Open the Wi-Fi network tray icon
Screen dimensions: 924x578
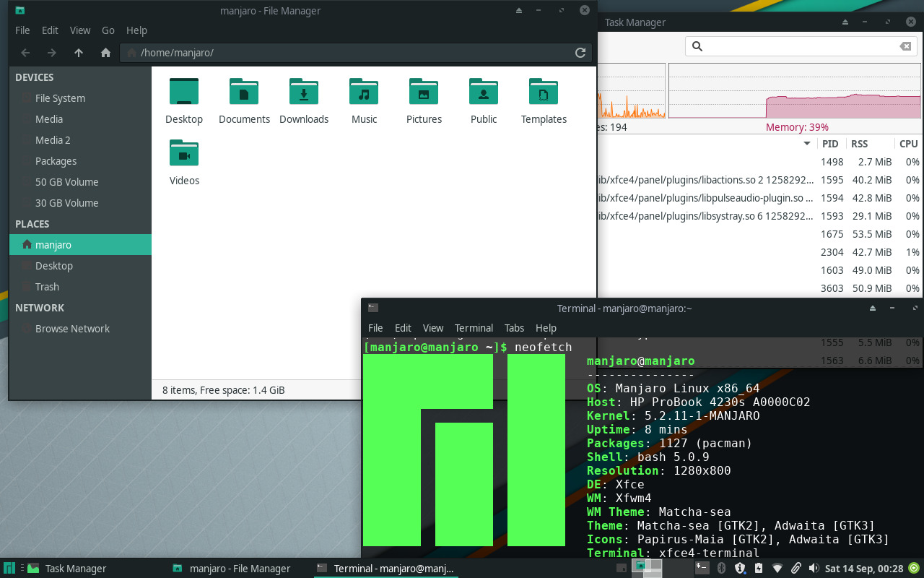click(777, 569)
